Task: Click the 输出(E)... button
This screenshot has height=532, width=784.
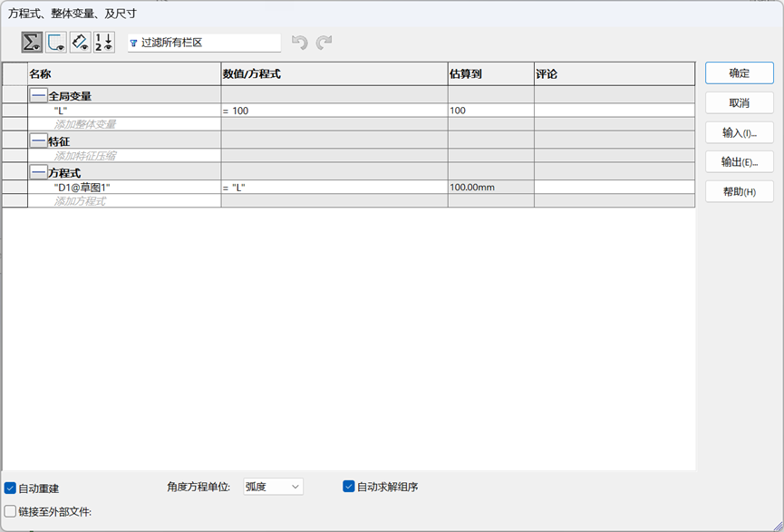Action: click(x=739, y=162)
